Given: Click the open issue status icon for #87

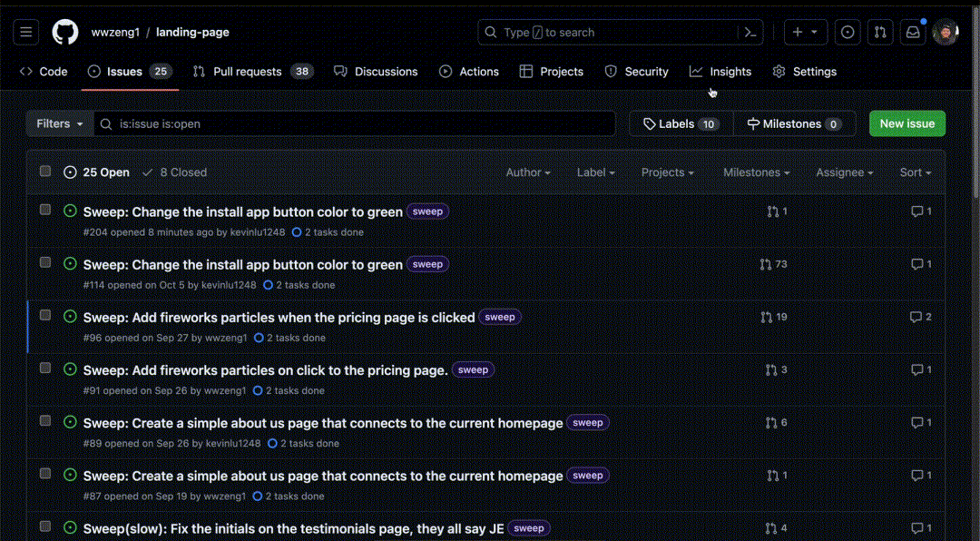Looking at the screenshot, I should pos(70,475).
